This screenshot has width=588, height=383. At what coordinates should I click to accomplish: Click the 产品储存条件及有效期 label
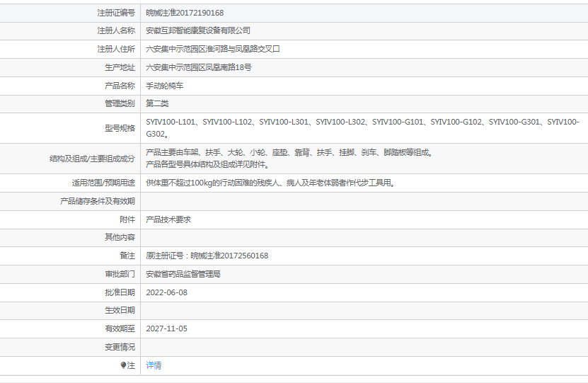(98, 202)
